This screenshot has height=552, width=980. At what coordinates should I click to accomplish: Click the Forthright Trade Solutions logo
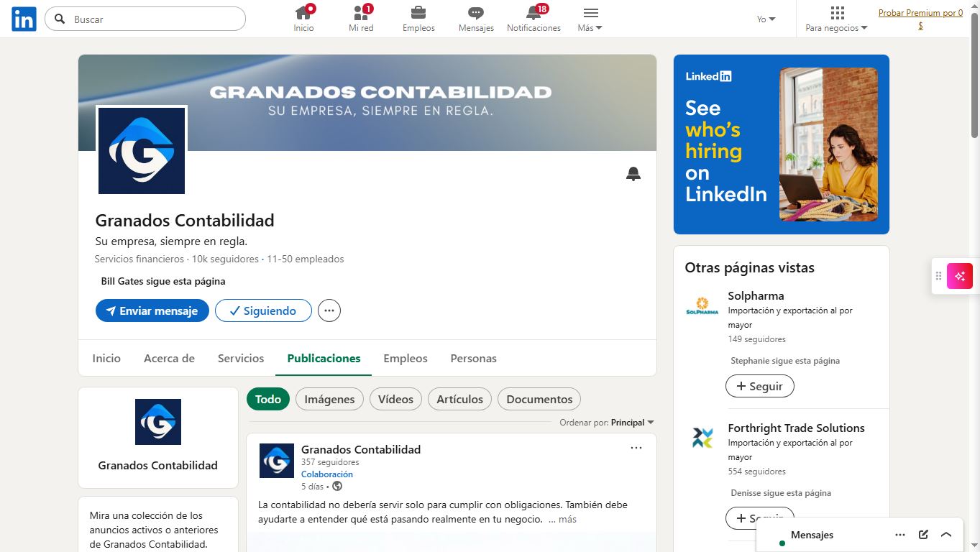(x=702, y=438)
